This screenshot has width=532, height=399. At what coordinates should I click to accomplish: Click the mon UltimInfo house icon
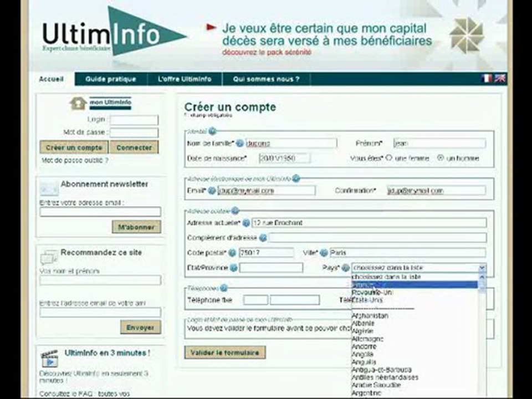coord(78,104)
